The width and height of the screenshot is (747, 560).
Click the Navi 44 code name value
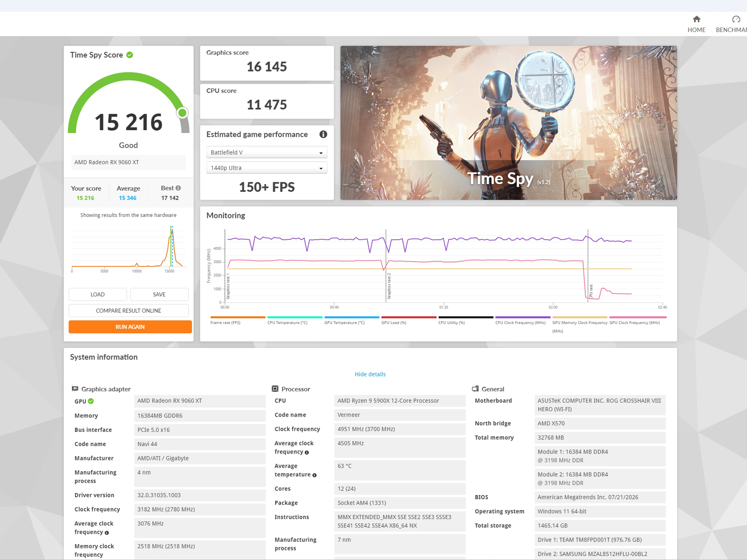[200, 444]
